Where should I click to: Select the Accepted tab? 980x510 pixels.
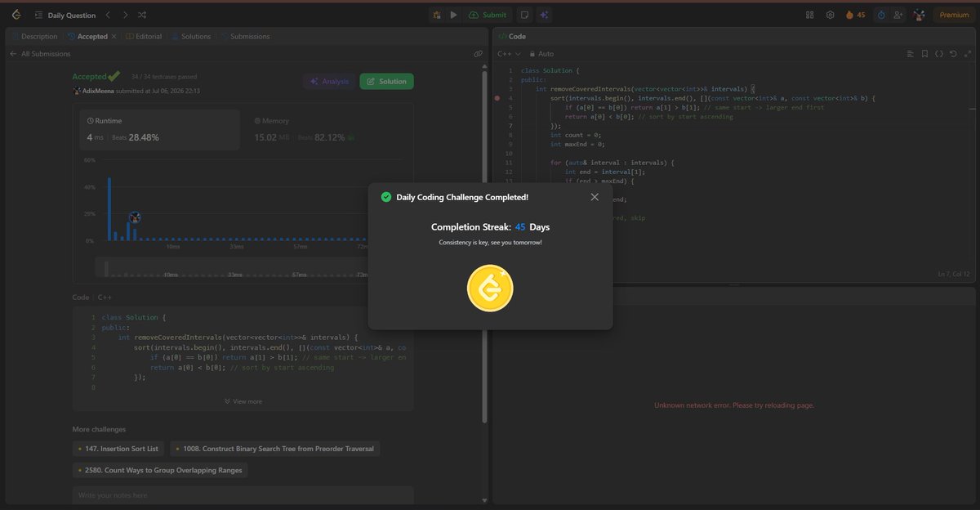[87, 36]
